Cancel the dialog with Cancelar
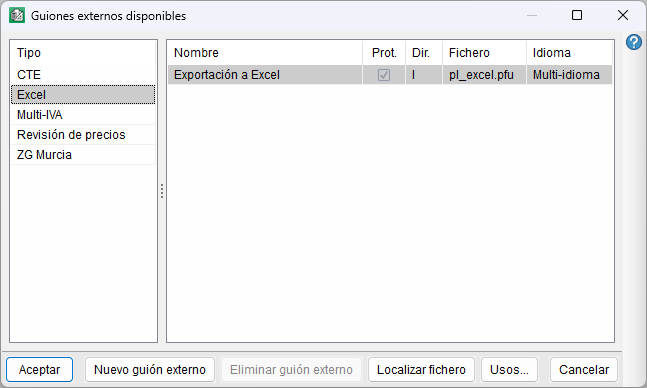Image resolution: width=647 pixels, height=388 pixels. coord(584,369)
